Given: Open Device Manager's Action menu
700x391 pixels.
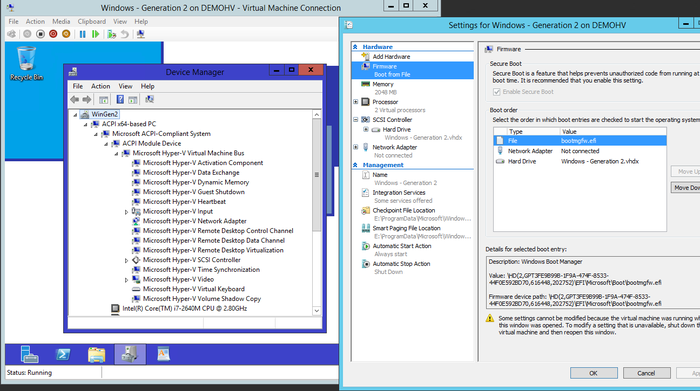Looking at the screenshot, I should click(100, 86).
